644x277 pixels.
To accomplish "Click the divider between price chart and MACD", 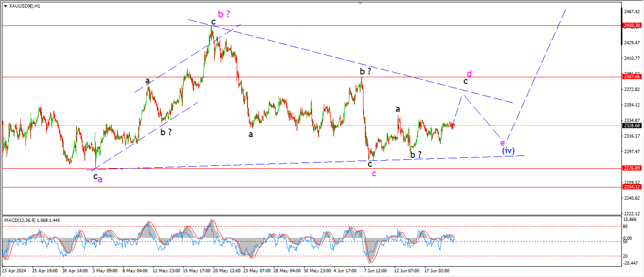I will 311,215.
